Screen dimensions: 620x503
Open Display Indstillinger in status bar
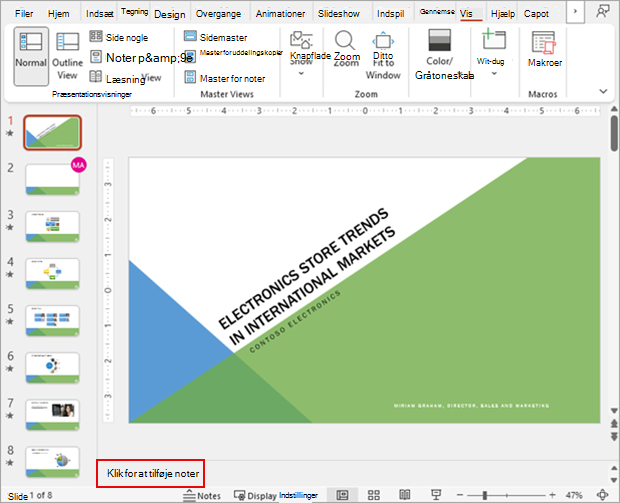click(x=276, y=495)
